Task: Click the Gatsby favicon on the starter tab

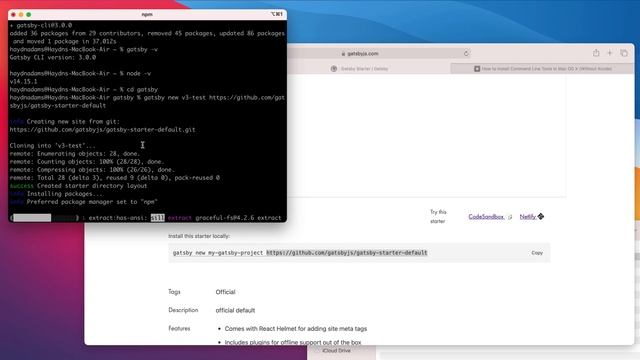Action: click(x=334, y=69)
